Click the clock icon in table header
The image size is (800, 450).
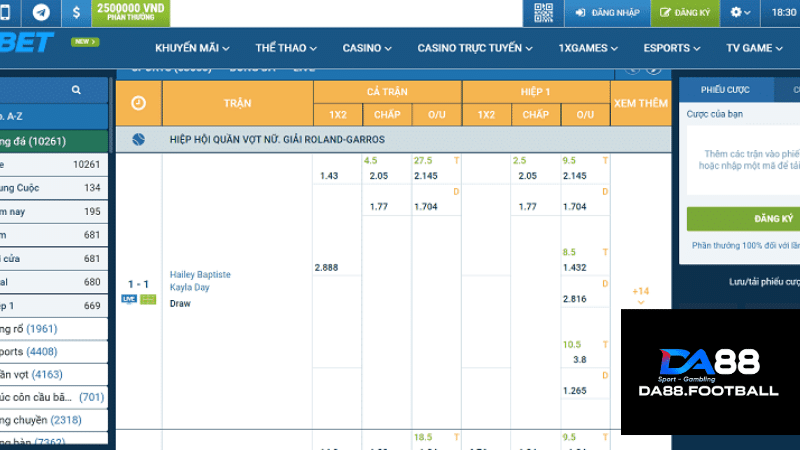point(138,103)
